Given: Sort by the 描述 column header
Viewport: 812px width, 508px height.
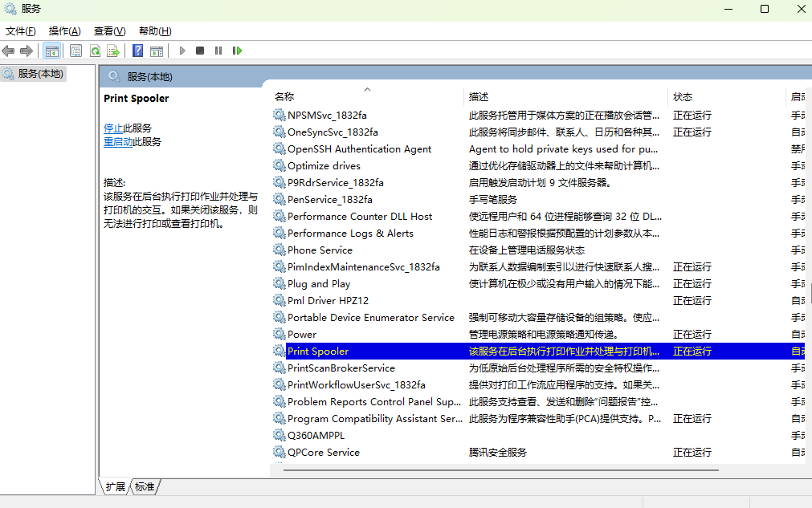Looking at the screenshot, I should pos(565,97).
